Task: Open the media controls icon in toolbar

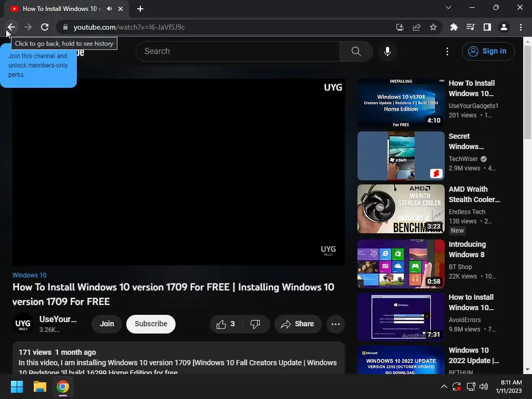Action: [471, 27]
